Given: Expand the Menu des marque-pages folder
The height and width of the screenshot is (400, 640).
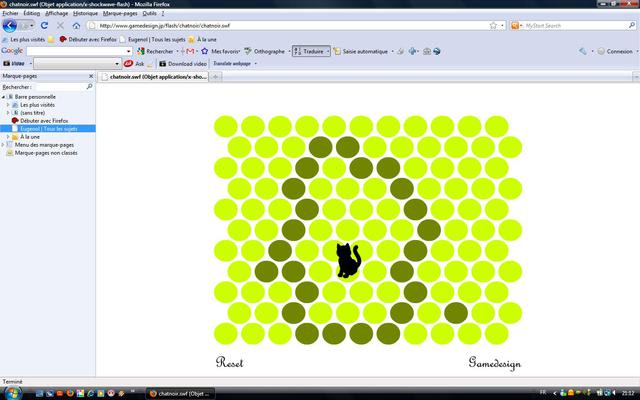Looking at the screenshot, I should (3, 145).
